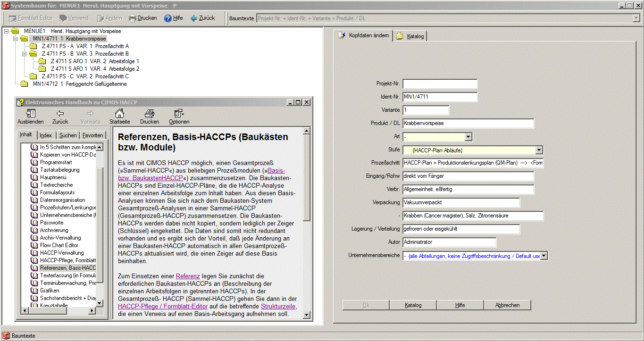This screenshot has height=341, width=644.
Task: Collapse the MN1/4711 Krabbenvorspeise node
Action: pos(15,39)
